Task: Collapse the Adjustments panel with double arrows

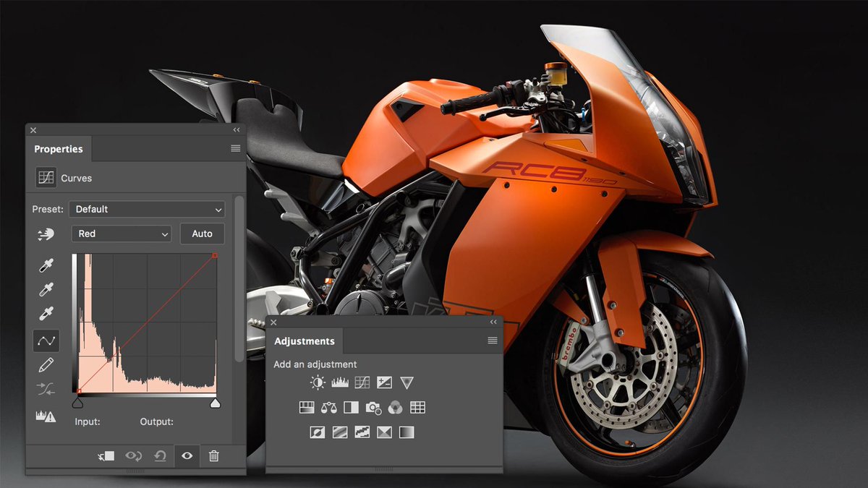Action: point(493,322)
